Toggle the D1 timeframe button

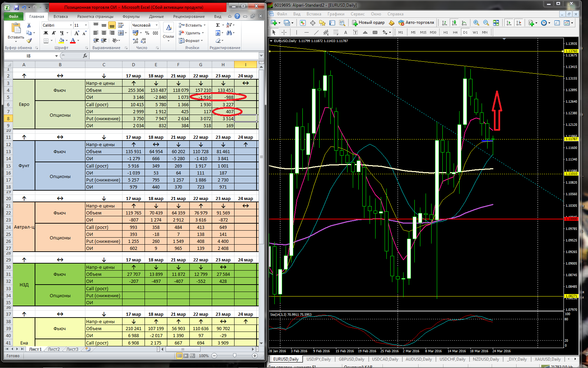465,32
